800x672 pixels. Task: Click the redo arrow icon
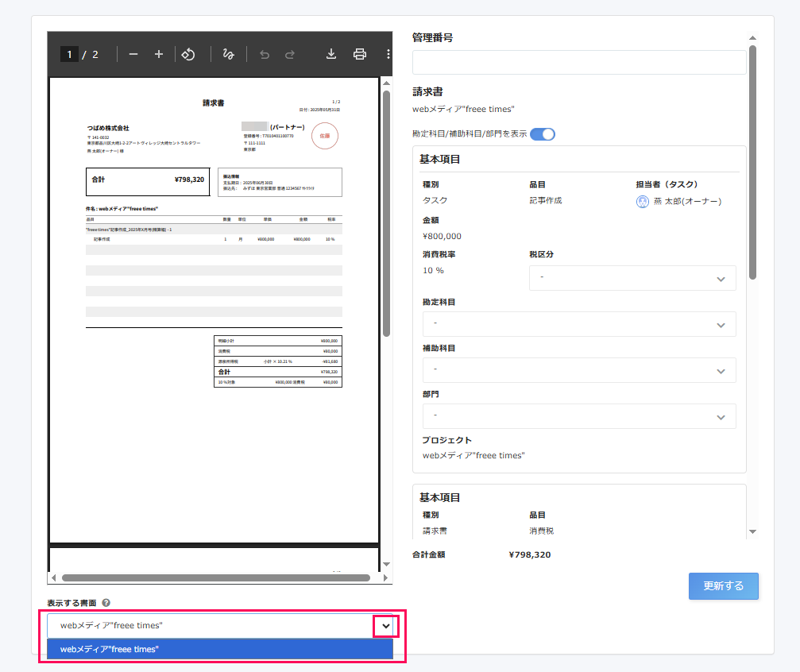click(288, 54)
